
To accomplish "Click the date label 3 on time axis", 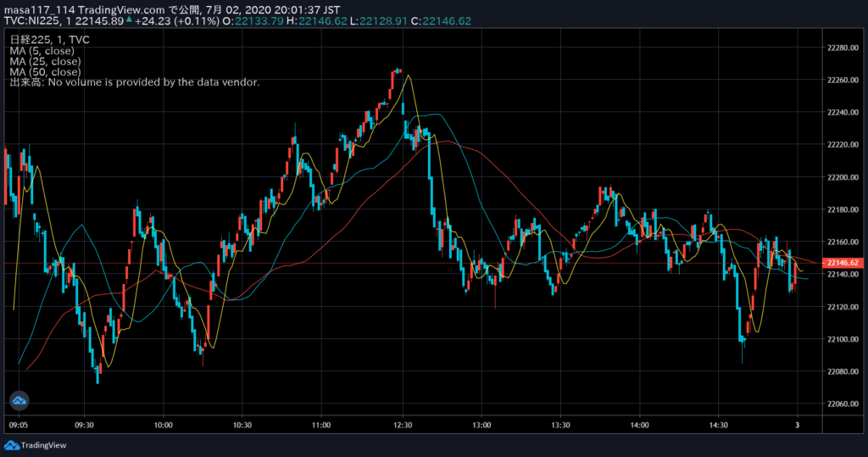I will pos(797,426).
